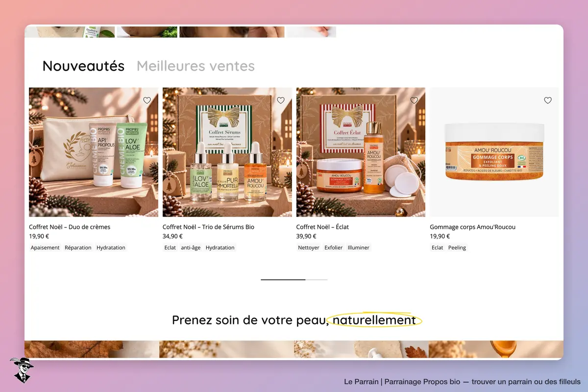Open Coffret Noël – Duo de crèmes title link
The height and width of the screenshot is (392, 588).
tap(70, 227)
